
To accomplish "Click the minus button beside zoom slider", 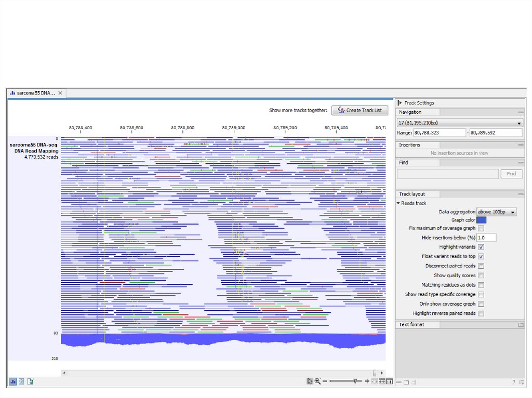I will tap(325, 381).
